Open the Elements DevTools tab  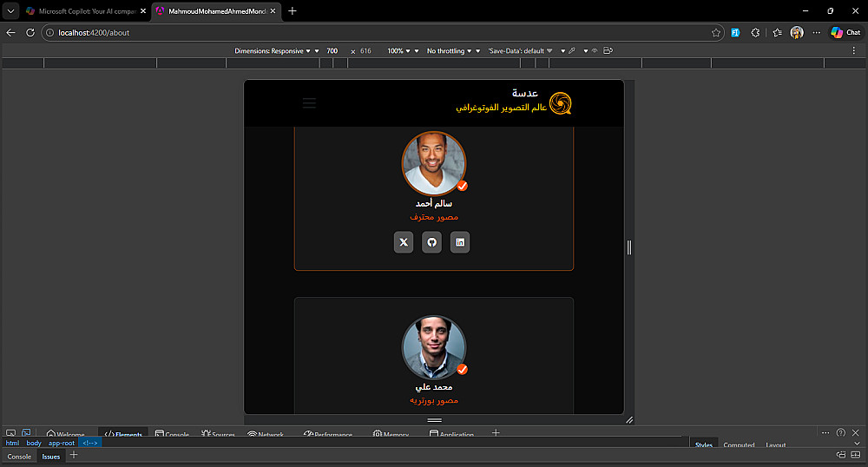tap(123, 433)
